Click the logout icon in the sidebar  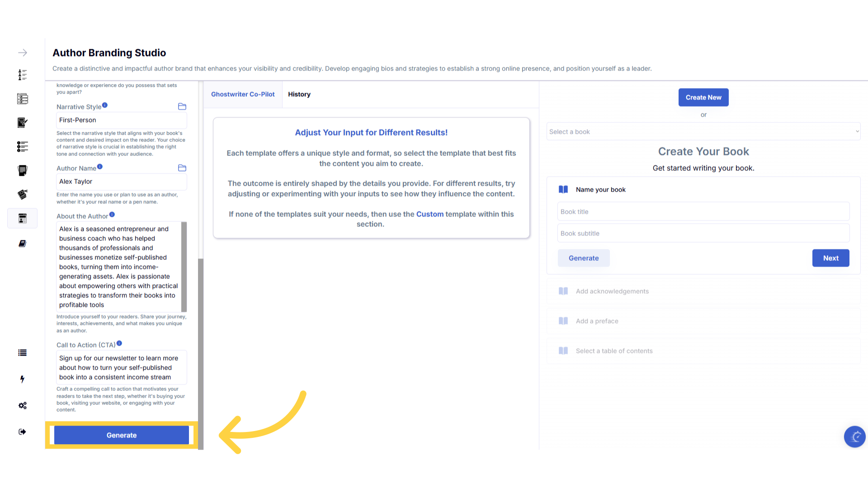[22, 432]
